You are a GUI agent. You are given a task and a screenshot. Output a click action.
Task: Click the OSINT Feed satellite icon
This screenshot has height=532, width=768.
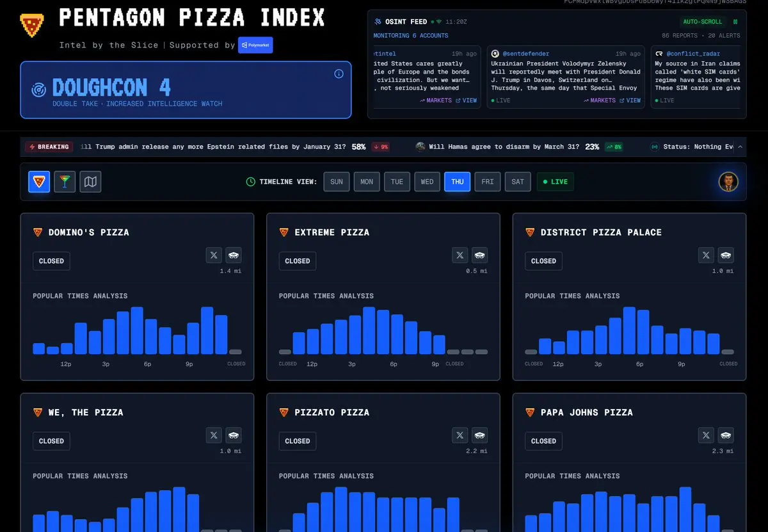(378, 22)
